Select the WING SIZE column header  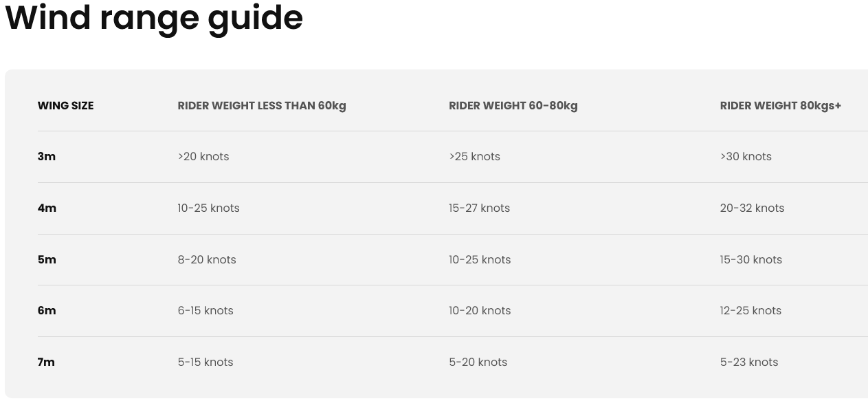coord(65,106)
